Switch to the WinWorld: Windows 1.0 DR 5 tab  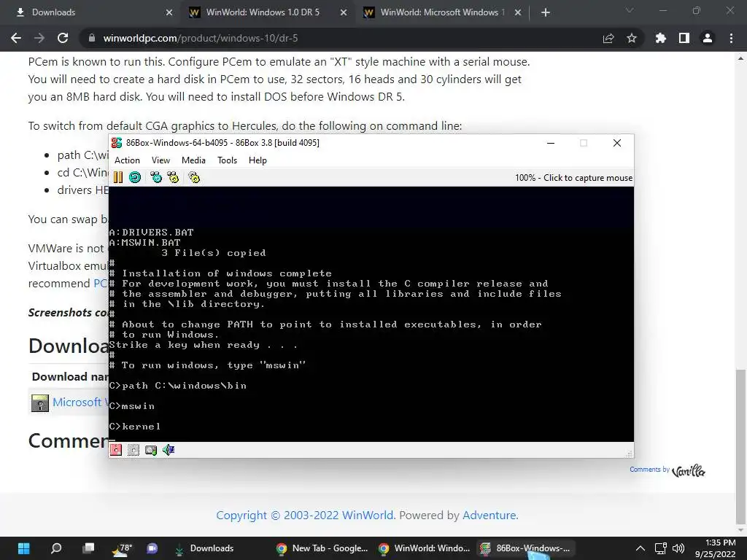(x=268, y=12)
